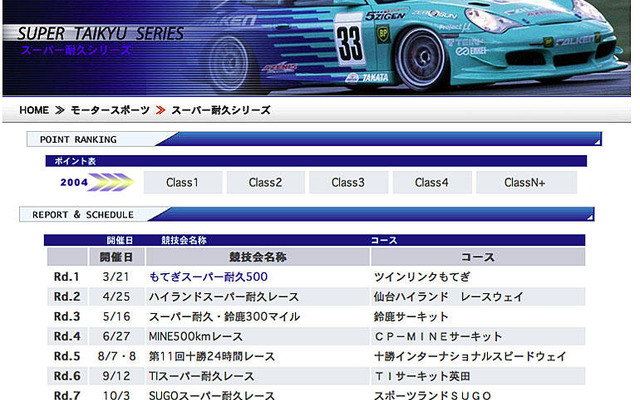Click the コース column header cell
The width and height of the screenshot is (640, 400).
point(478,257)
